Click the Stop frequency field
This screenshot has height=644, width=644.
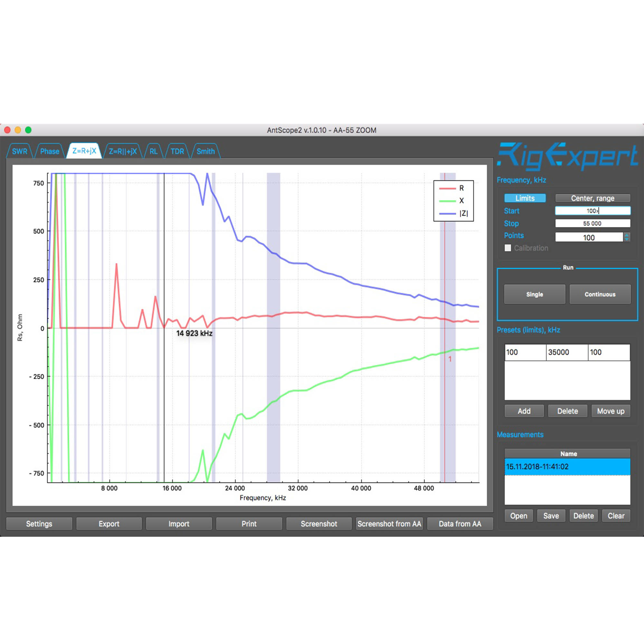(x=592, y=223)
